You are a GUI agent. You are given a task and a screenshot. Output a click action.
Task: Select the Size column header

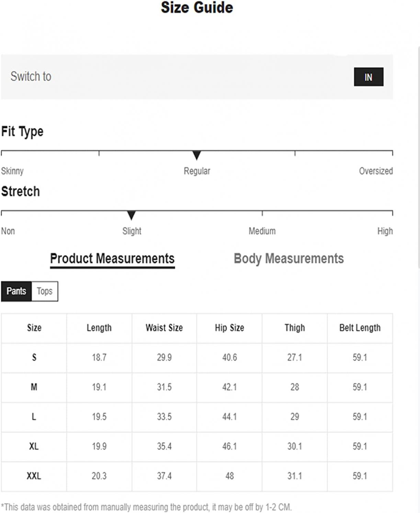[34, 328]
